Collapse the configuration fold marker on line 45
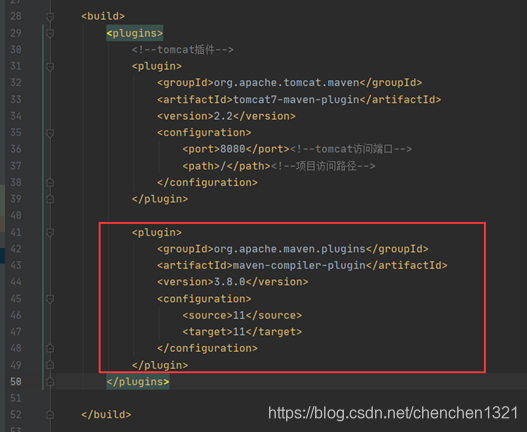Viewport: 527px width, 432px height. pos(50,299)
